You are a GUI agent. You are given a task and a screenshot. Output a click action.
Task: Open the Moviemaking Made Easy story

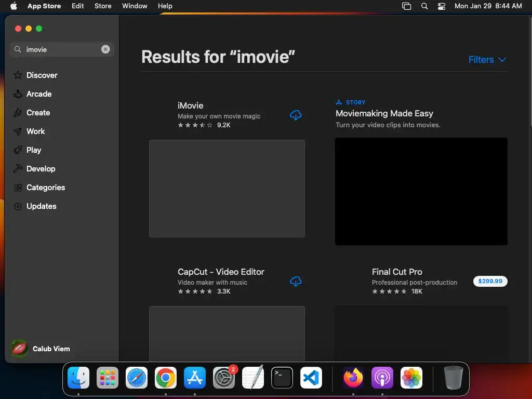(384, 113)
